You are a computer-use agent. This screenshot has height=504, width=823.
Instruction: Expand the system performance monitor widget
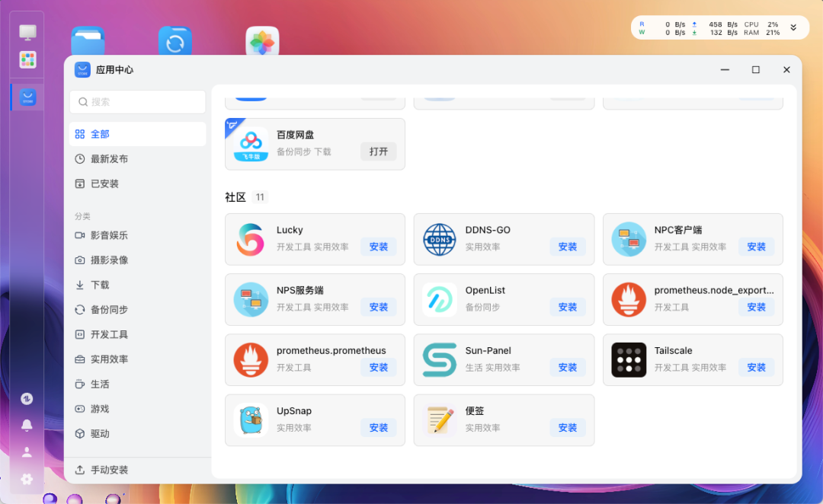794,26
